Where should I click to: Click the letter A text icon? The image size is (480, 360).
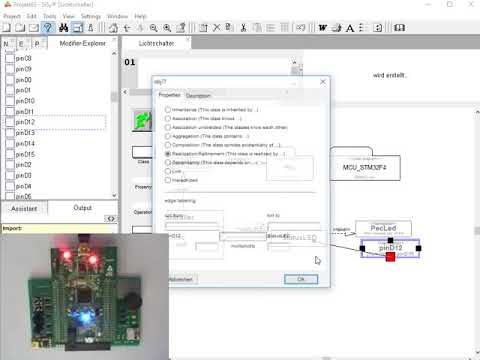(350, 28)
